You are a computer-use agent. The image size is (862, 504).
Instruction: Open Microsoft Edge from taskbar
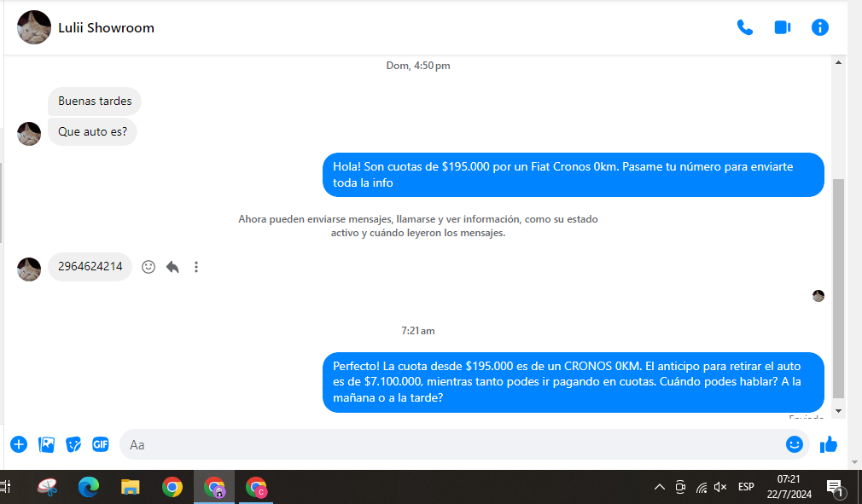(89, 487)
